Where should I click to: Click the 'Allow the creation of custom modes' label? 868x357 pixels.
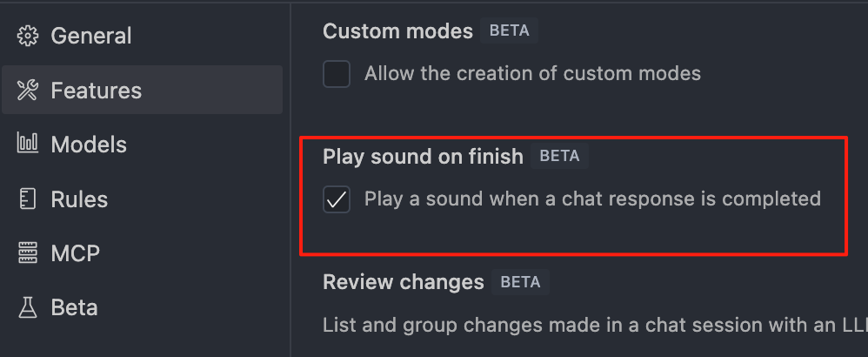(x=532, y=73)
